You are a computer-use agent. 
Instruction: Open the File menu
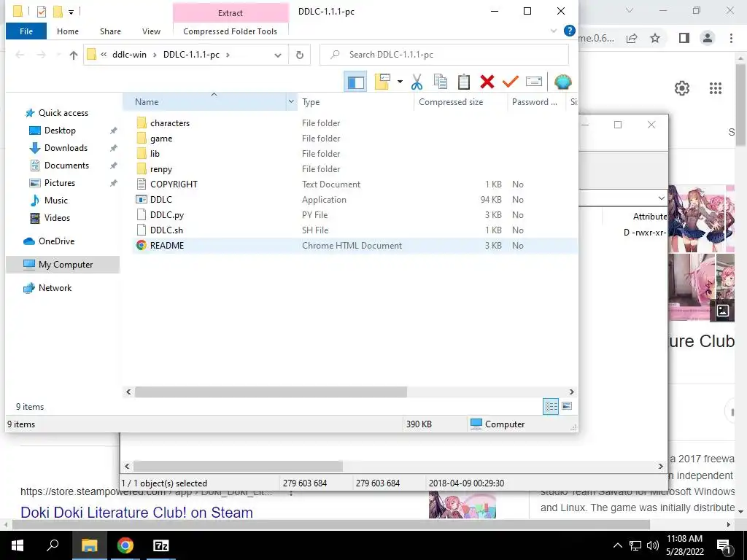click(26, 31)
